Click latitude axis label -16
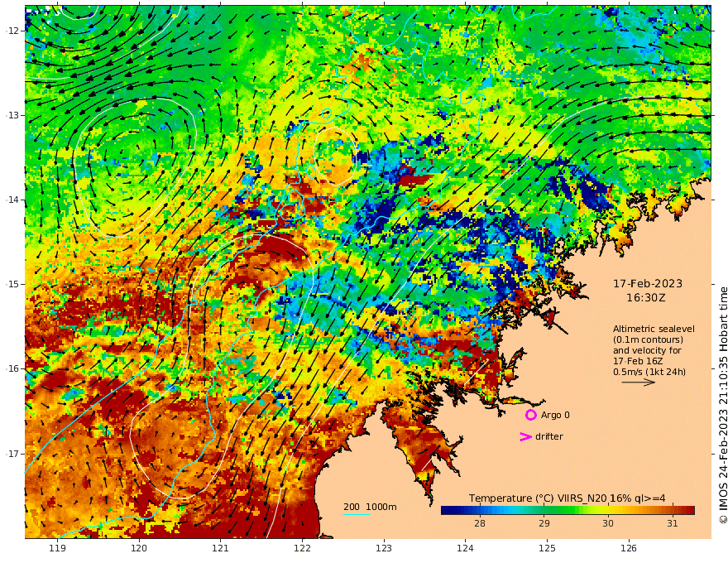Image resolution: width=728 pixels, height=563 pixels. coord(12,368)
